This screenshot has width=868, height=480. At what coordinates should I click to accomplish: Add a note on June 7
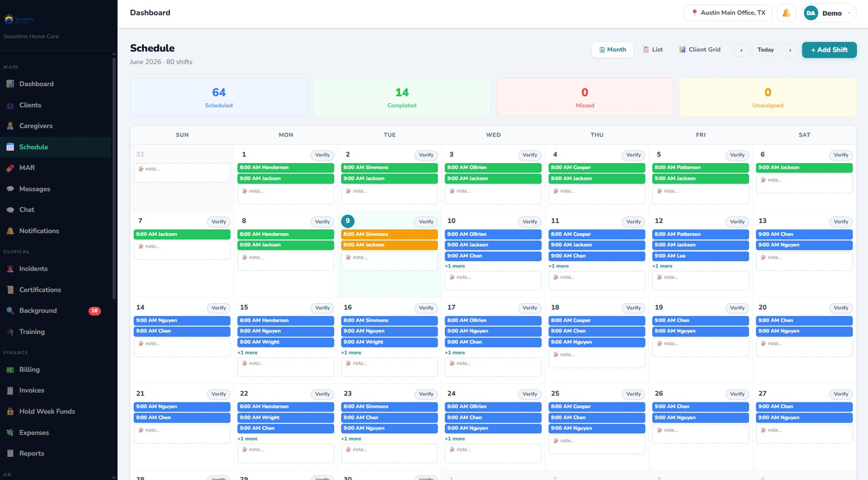182,251
